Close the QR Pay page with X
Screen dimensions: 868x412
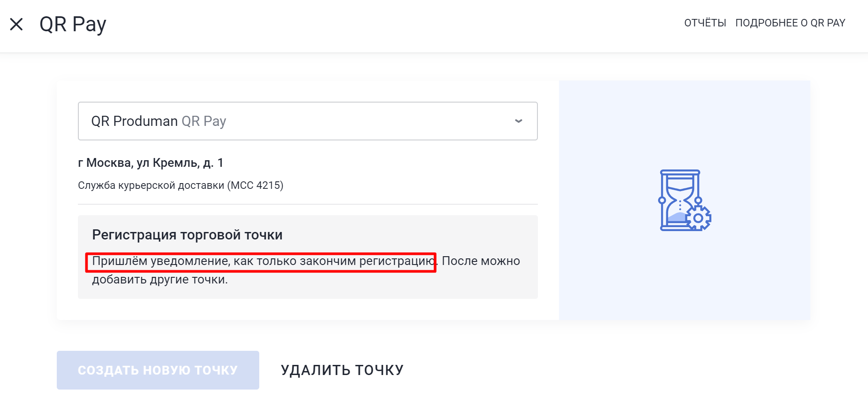pos(16,24)
